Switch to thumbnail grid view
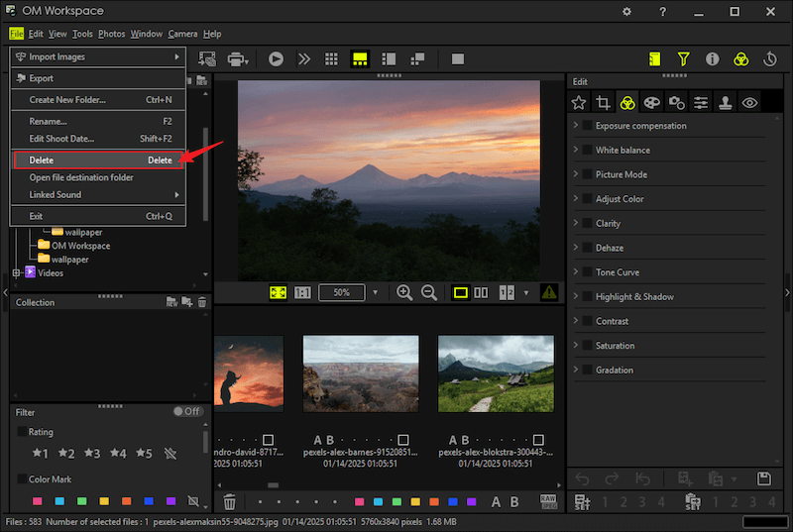 click(x=331, y=59)
